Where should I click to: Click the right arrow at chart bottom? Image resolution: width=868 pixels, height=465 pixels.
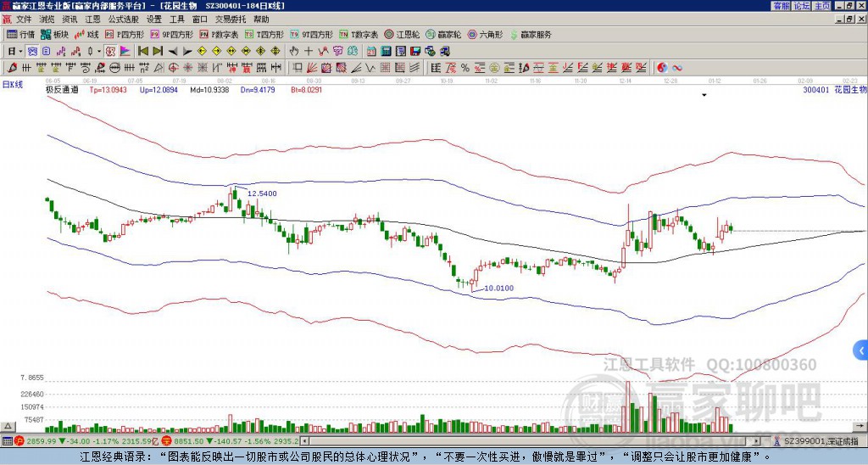(x=861, y=426)
